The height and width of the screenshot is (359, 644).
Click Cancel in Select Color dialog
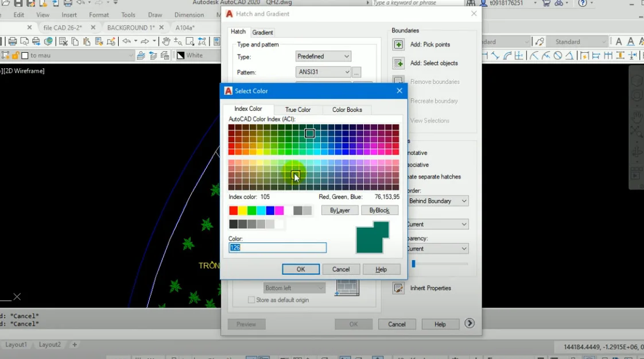tap(341, 269)
